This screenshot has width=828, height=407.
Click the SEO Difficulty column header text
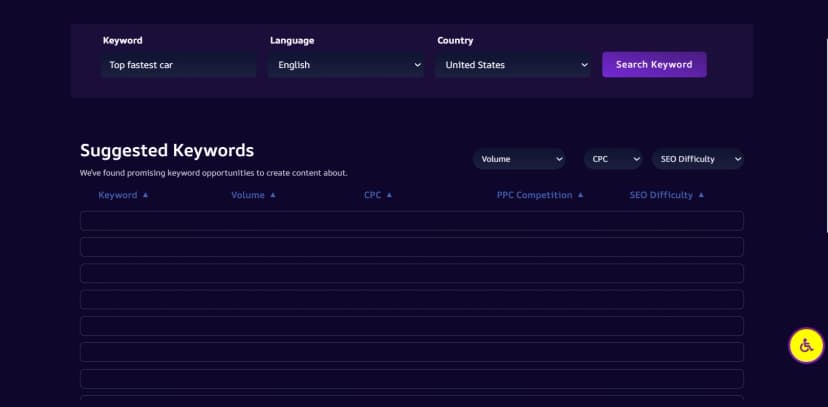click(x=661, y=195)
